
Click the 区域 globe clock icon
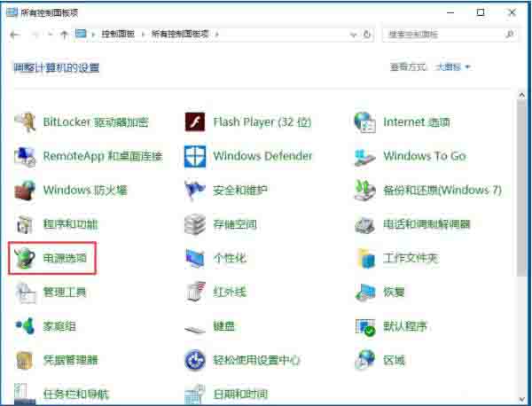point(364,360)
